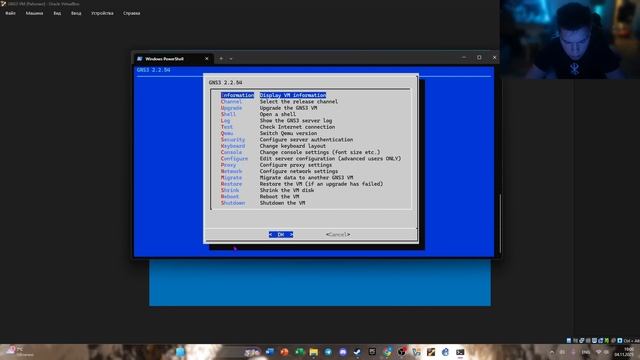Open the Ввод menu in VirtualBox
Viewport: 640px width, 360px height.
point(76,13)
